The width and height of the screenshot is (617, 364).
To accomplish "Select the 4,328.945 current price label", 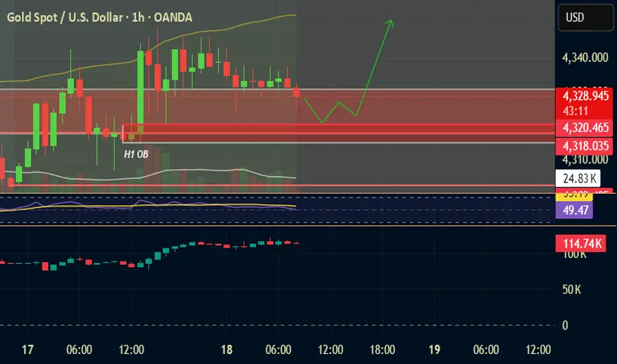I will pos(585,95).
